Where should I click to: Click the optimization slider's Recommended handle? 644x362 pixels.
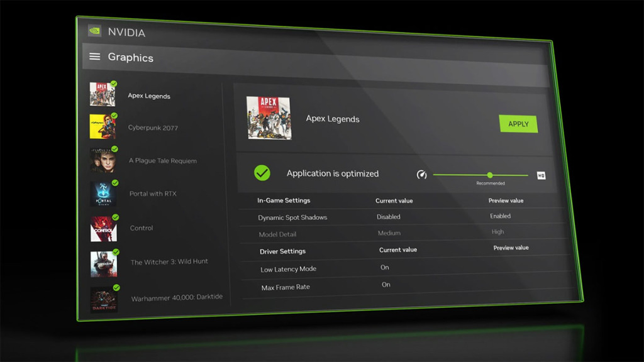(x=489, y=175)
